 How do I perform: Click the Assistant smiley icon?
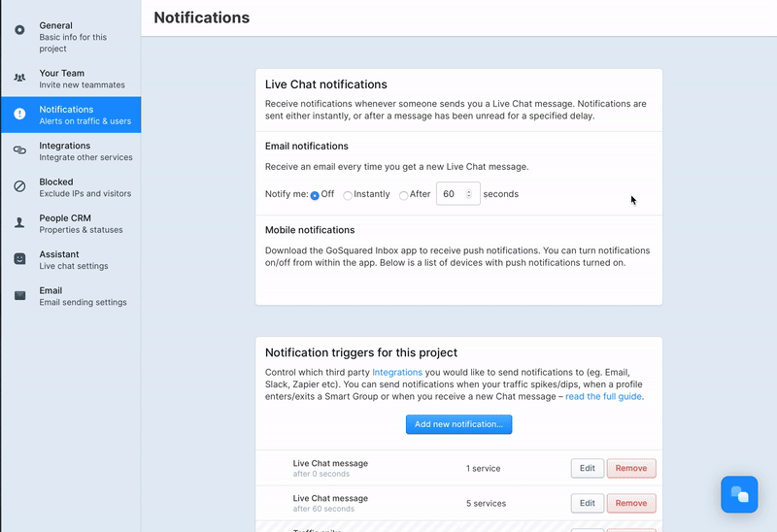point(19,258)
